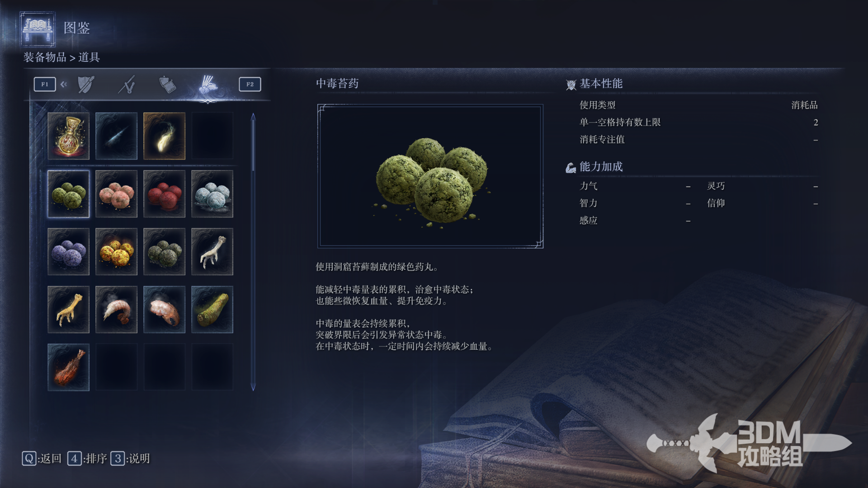The height and width of the screenshot is (488, 868).
Task: Select the pink moss pill item
Action: tap(116, 194)
